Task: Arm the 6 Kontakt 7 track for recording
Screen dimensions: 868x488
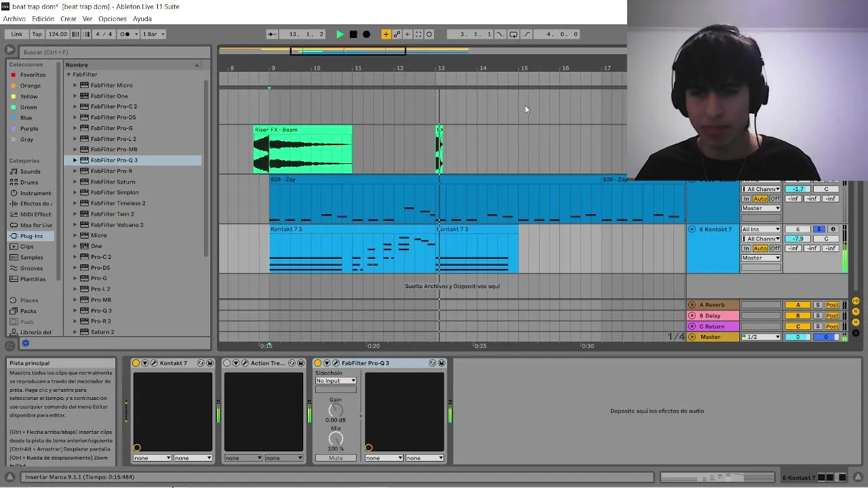Action: 833,229
